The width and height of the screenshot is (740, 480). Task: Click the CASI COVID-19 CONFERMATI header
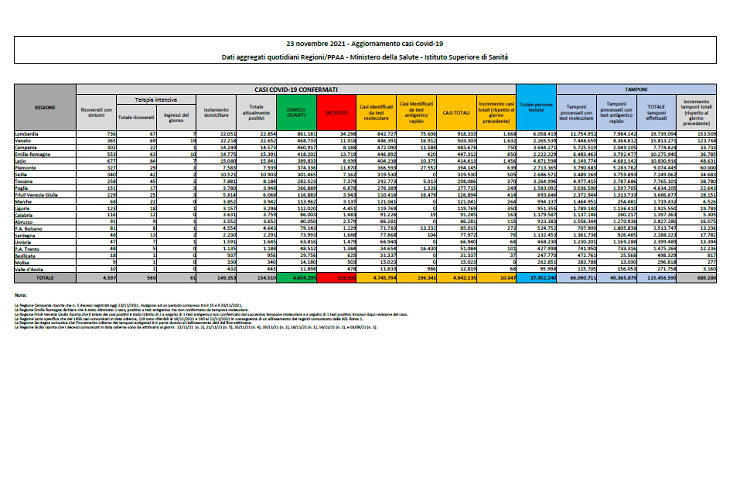click(294, 89)
